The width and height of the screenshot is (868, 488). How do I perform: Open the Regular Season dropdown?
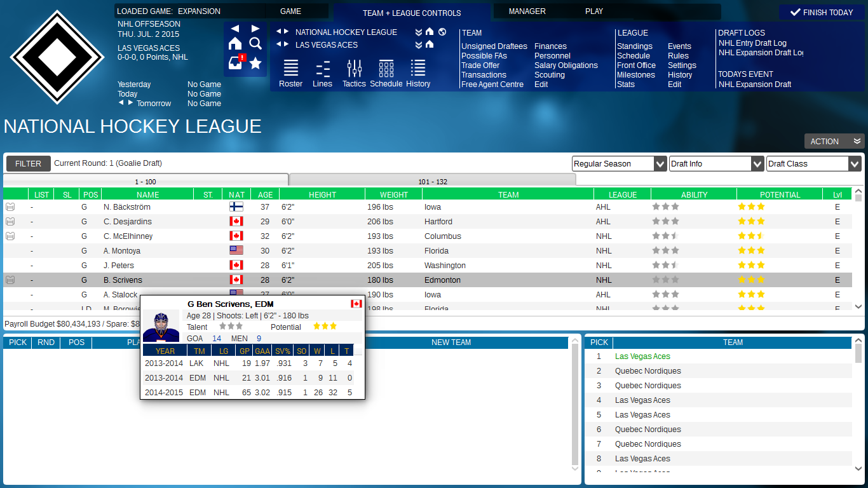[x=619, y=164]
